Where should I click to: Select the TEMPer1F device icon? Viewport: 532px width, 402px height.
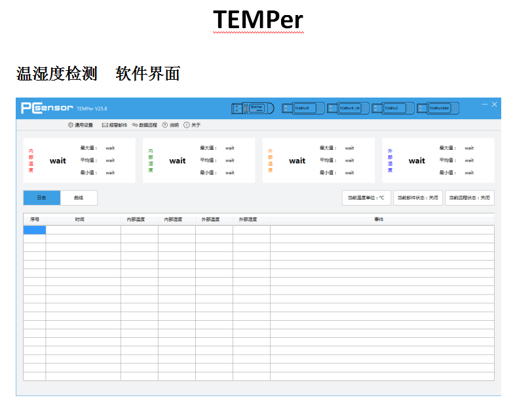tap(303, 109)
